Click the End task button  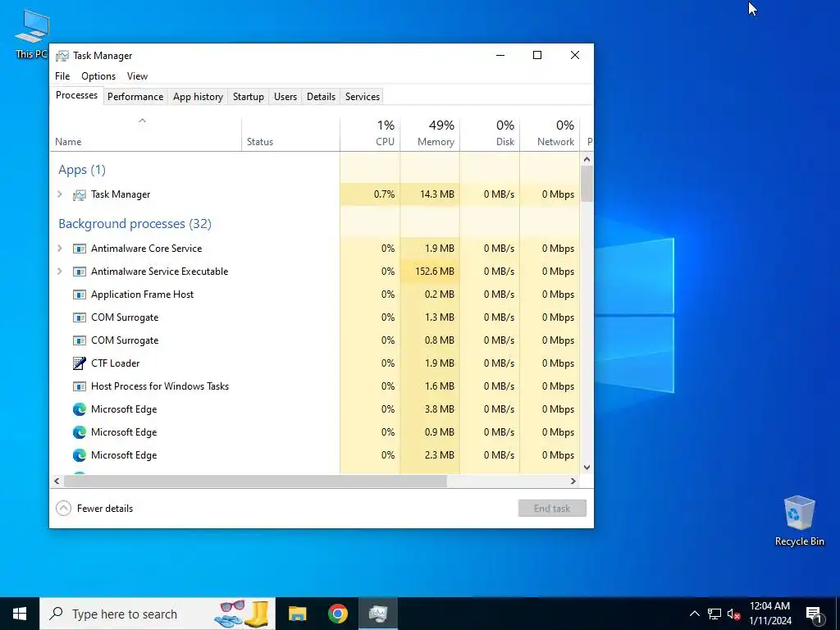(x=552, y=509)
